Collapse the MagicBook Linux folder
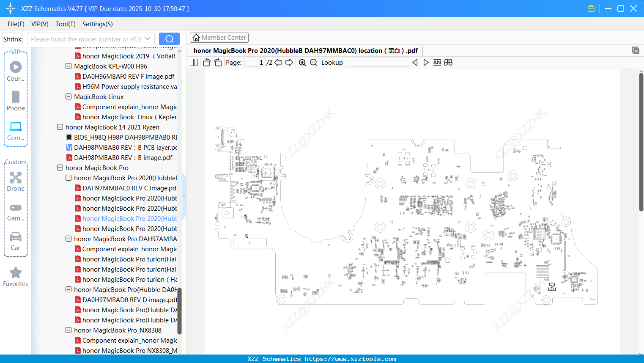 point(69,96)
